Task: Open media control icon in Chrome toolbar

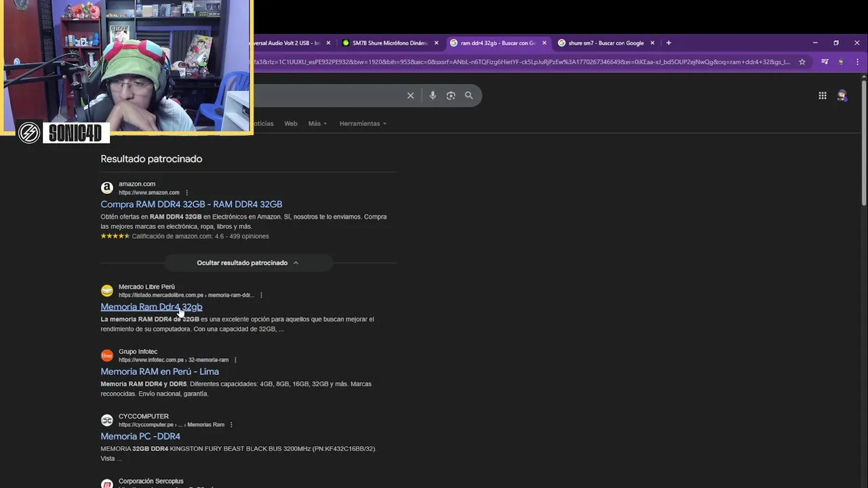Action: pyautogui.click(x=825, y=62)
